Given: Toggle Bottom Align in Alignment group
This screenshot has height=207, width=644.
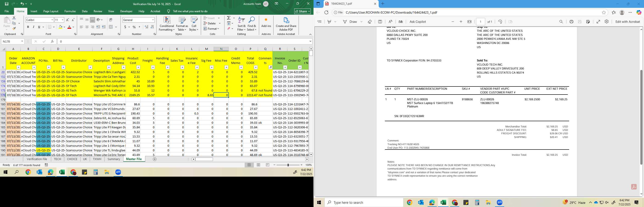Looking at the screenshot, I should [92, 20].
